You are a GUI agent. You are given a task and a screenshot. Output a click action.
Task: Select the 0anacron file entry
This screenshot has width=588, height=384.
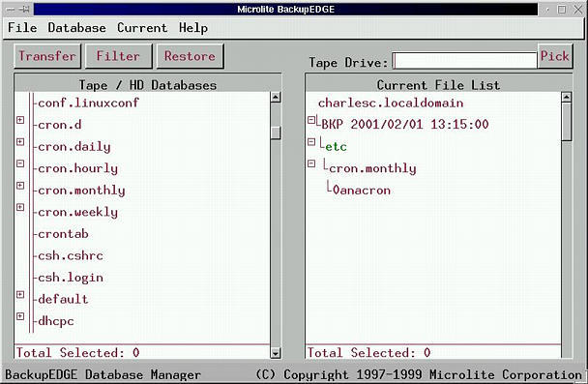pyautogui.click(x=361, y=191)
